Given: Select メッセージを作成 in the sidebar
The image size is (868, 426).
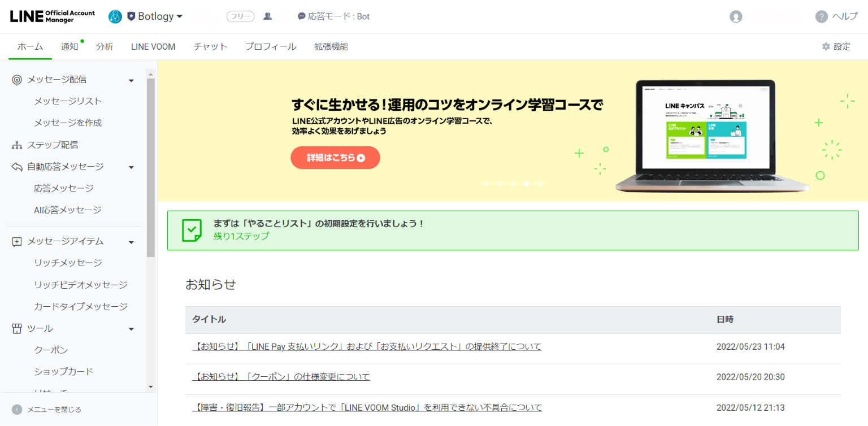Looking at the screenshot, I should (x=68, y=123).
